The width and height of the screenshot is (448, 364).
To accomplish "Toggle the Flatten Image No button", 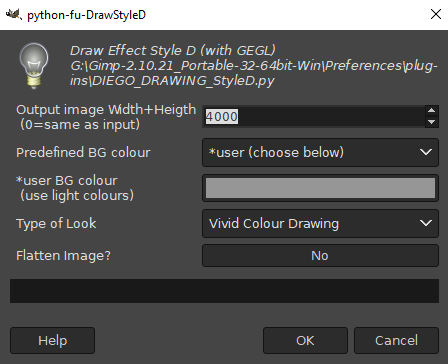I will click(320, 256).
